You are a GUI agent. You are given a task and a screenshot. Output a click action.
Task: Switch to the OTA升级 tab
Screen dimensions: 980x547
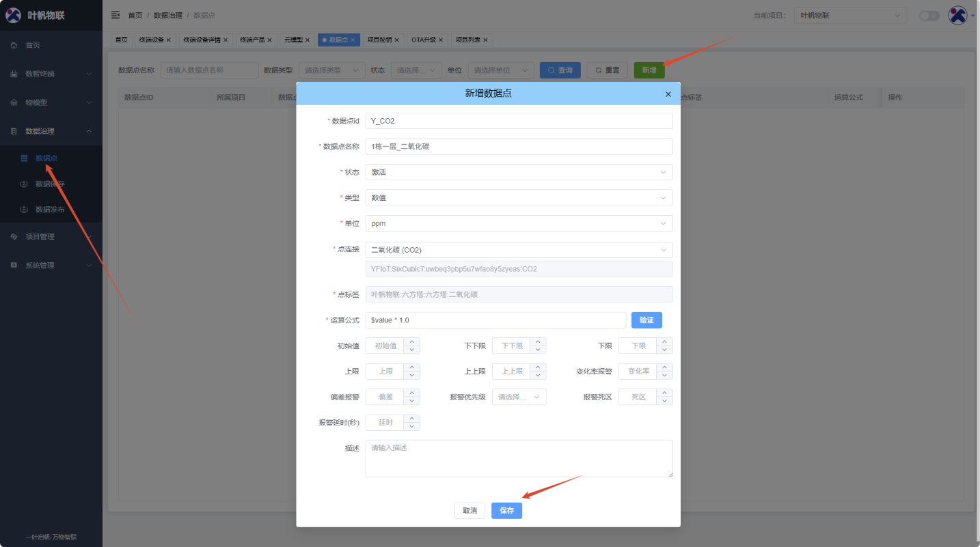tap(424, 40)
